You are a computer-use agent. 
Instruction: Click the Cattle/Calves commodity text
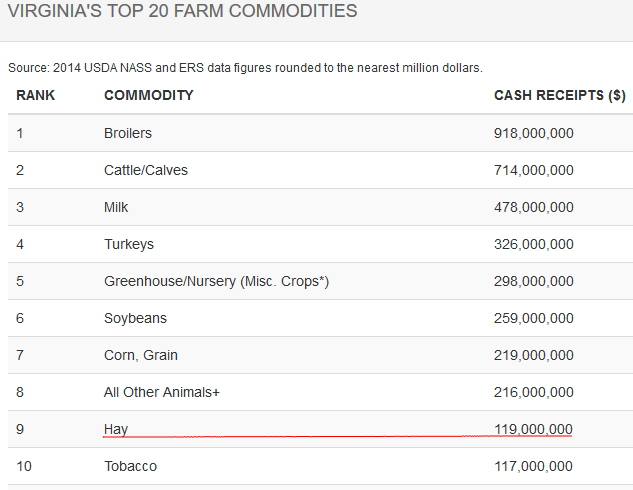(145, 170)
